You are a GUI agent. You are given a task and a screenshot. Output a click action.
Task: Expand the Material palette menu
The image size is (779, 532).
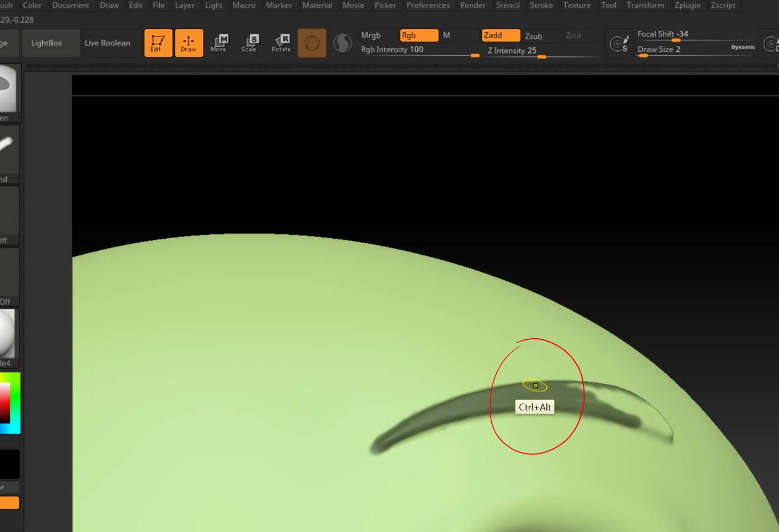(x=317, y=5)
